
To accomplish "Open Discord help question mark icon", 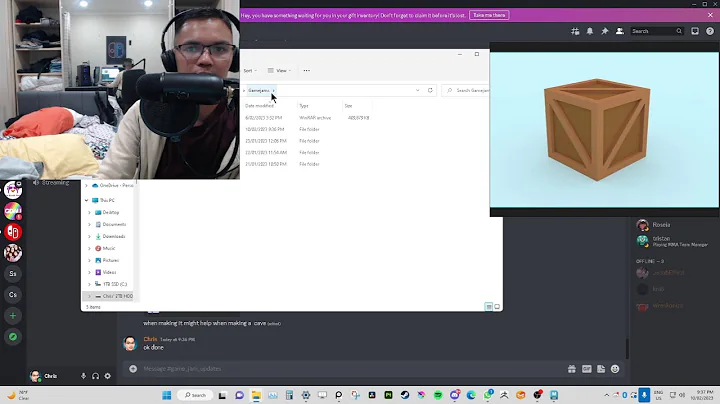I will click(x=710, y=31).
